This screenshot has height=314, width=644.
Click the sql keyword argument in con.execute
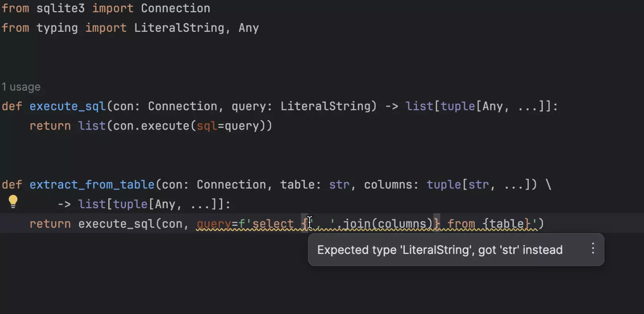tap(207, 126)
